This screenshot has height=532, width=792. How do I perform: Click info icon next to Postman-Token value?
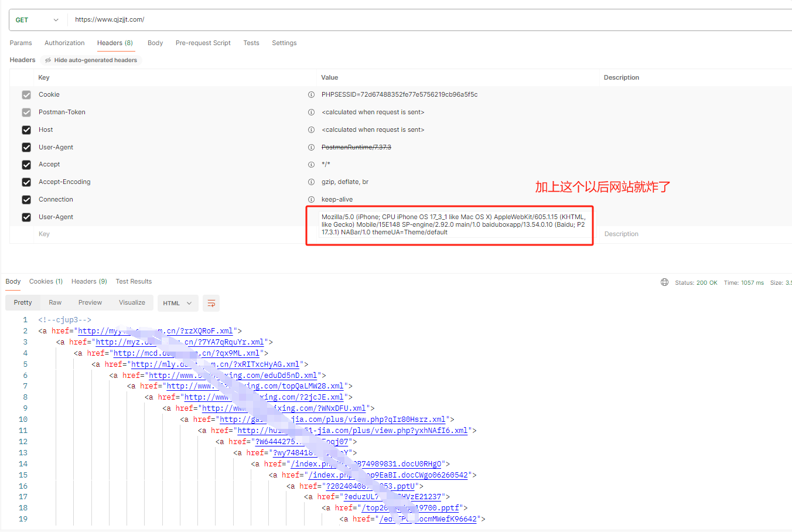pos(311,112)
